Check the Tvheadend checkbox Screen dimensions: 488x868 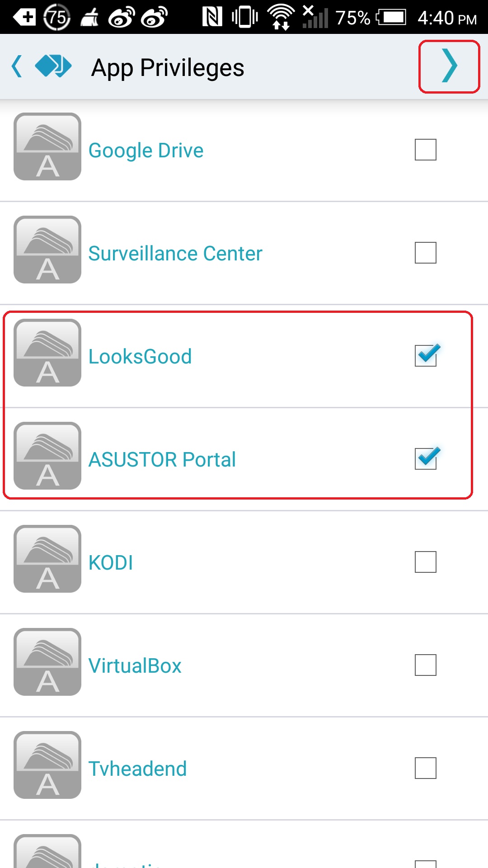click(426, 768)
